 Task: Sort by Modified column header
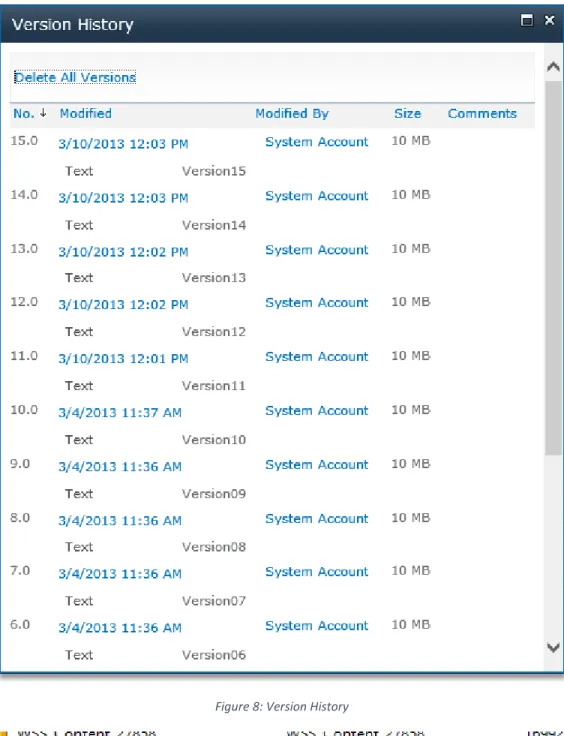[85, 114]
